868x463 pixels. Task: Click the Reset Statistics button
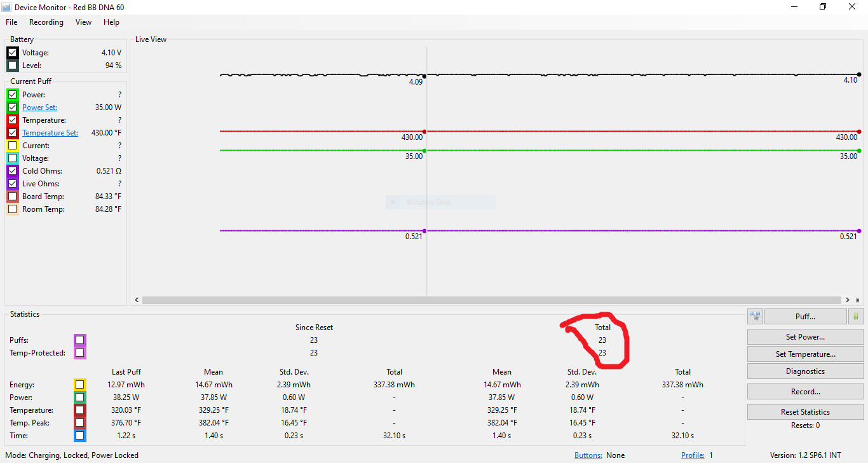805,411
